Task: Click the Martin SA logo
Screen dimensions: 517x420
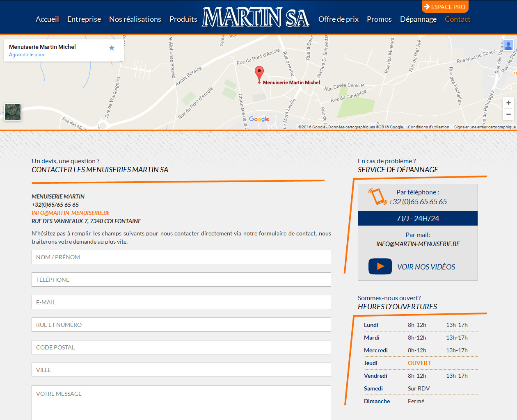Action: click(x=256, y=18)
